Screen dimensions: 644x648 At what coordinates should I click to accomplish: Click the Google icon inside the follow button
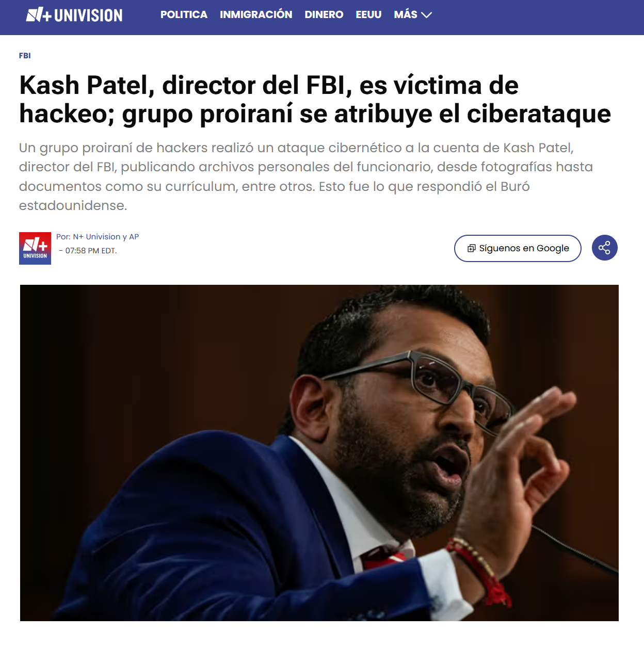pos(471,248)
